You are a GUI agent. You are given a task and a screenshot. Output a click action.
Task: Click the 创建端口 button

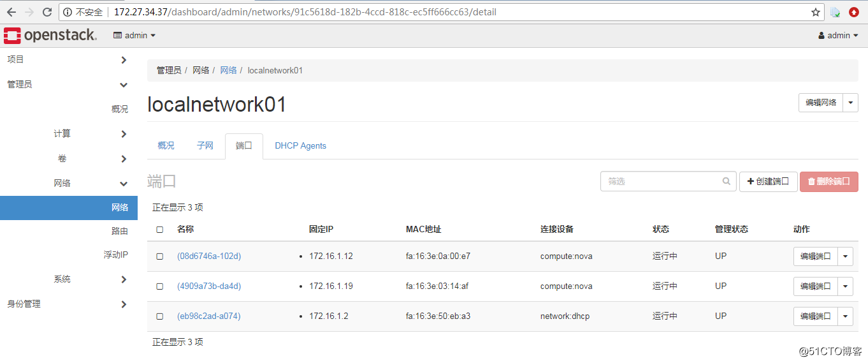[x=768, y=181]
